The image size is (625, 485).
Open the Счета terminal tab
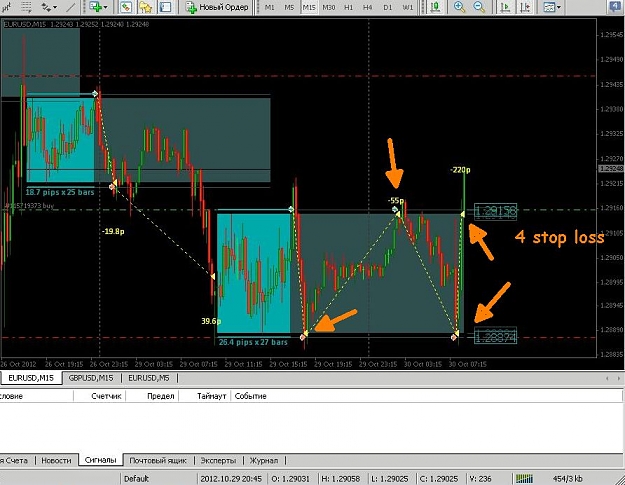[x=14, y=460]
